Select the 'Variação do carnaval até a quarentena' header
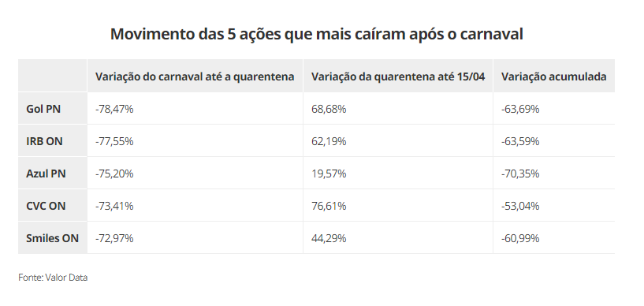644x306 pixels. coord(195,76)
